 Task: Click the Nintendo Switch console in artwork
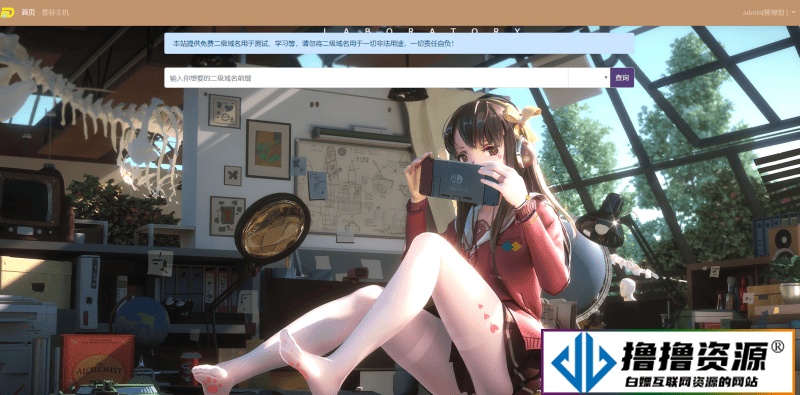point(459,182)
